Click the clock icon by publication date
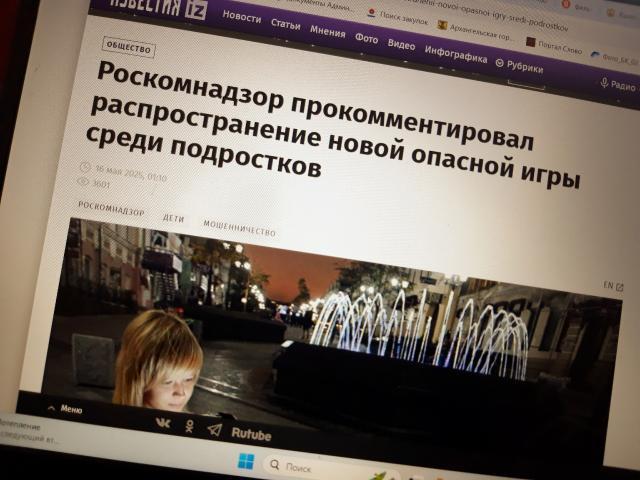Image resolution: width=640 pixels, height=480 pixels. pos(85,167)
